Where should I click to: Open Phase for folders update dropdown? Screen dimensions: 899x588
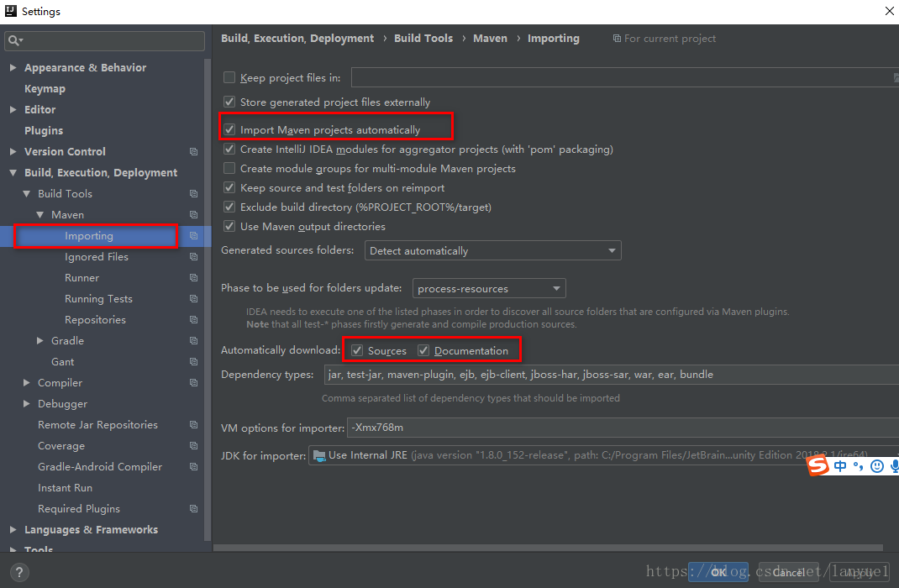click(x=489, y=288)
